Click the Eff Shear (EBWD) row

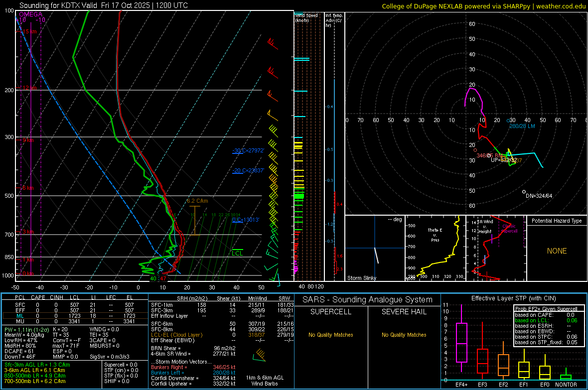pos(222,340)
